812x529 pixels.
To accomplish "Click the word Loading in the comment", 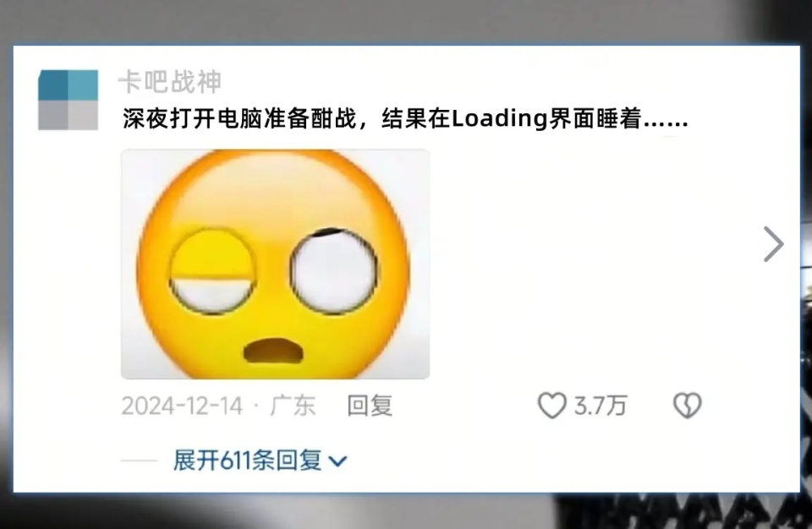I will pos(499,119).
